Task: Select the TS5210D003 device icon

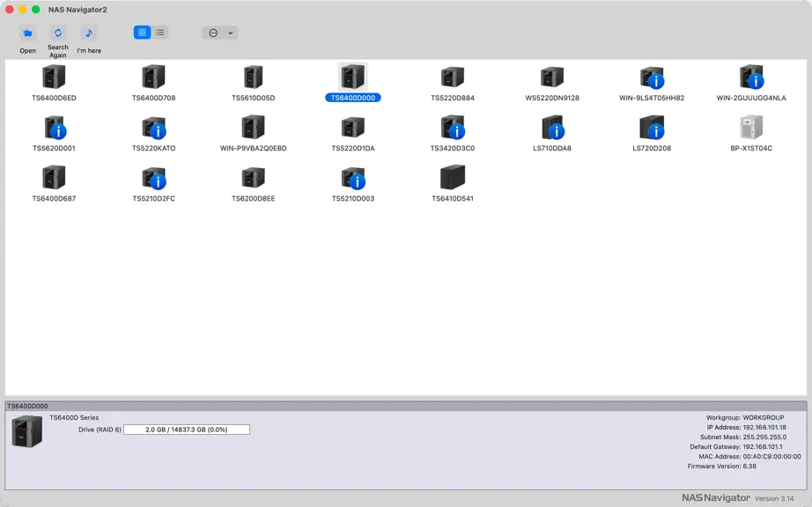Action: (x=353, y=178)
